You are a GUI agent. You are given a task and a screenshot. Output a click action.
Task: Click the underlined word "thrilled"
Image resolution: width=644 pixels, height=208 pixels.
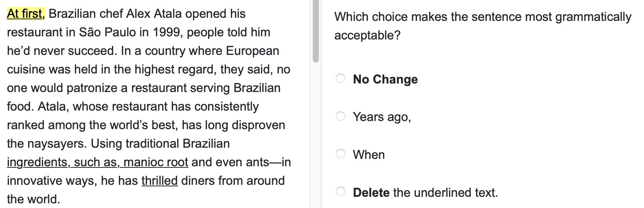(159, 181)
